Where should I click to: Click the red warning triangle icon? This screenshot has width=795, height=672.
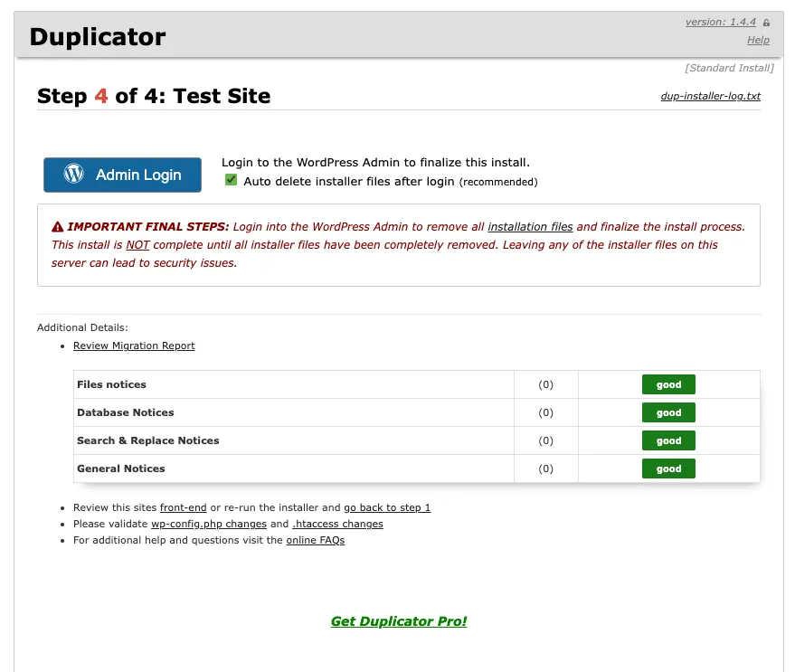58,227
